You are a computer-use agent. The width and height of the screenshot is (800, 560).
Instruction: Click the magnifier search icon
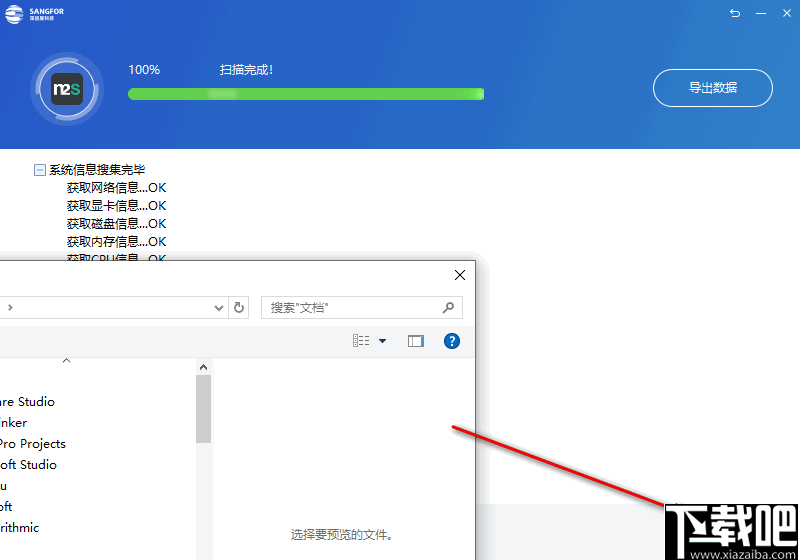[x=448, y=308]
